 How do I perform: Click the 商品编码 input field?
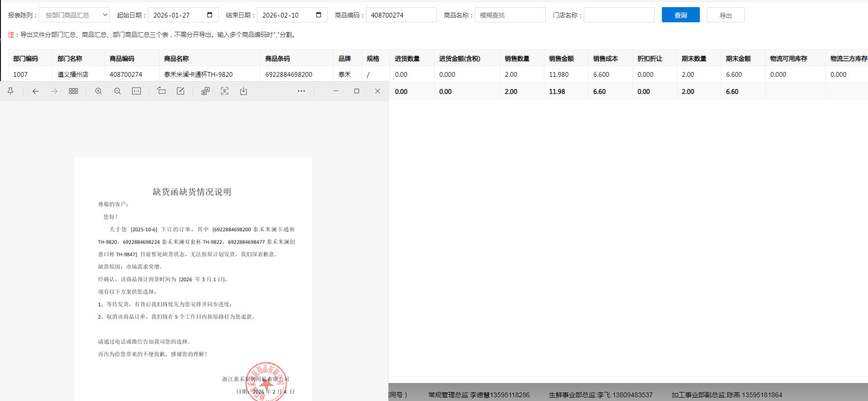tap(401, 15)
